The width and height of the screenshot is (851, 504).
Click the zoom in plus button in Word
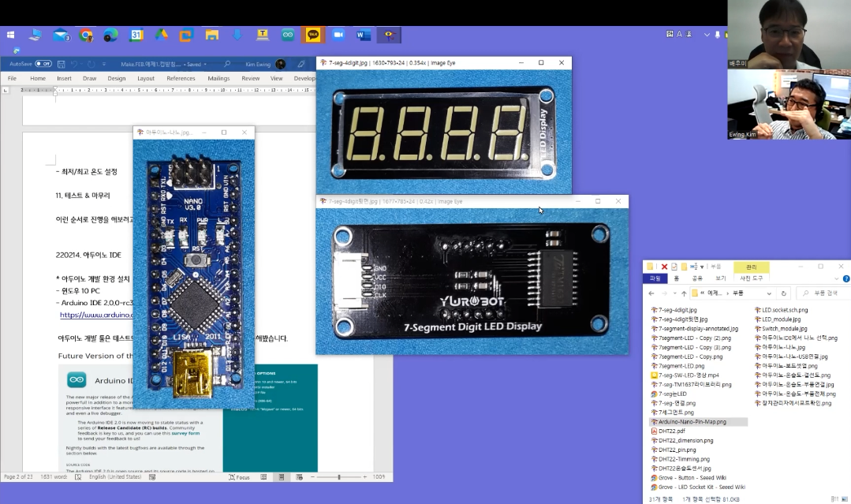pyautogui.click(x=364, y=477)
